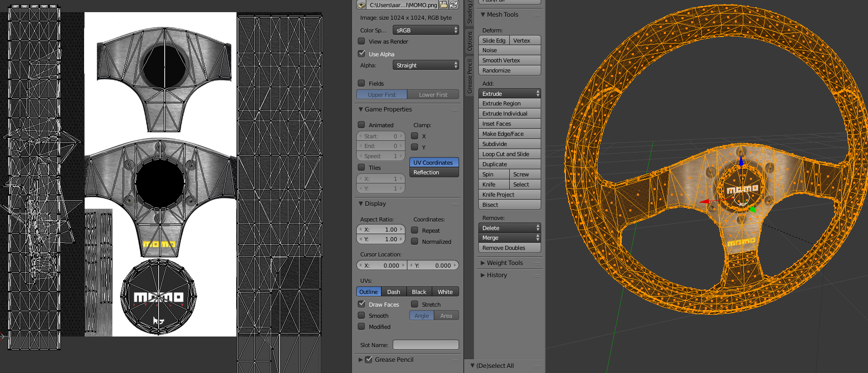The height and width of the screenshot is (373, 868).
Task: Click the Smooth Vertex button
Action: click(510, 60)
